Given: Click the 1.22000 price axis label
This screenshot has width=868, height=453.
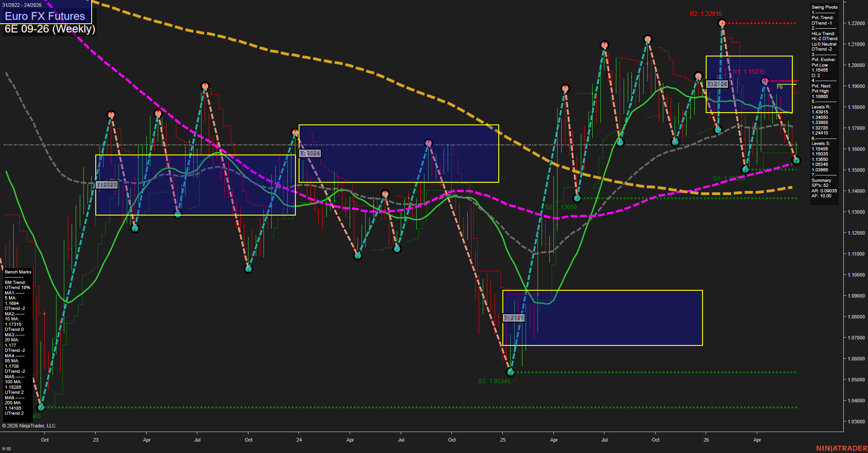Looking at the screenshot, I should click(856, 23).
